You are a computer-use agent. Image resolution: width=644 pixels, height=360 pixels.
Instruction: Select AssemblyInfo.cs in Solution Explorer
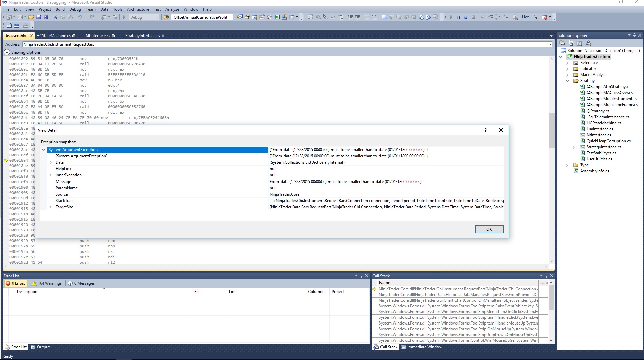click(x=594, y=171)
